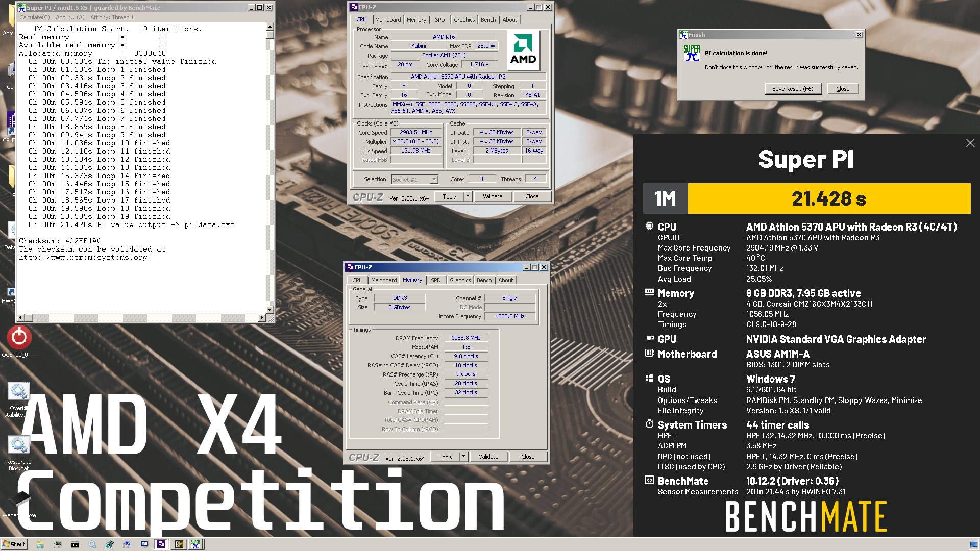Click Close in Finish dialog

[x=843, y=89]
